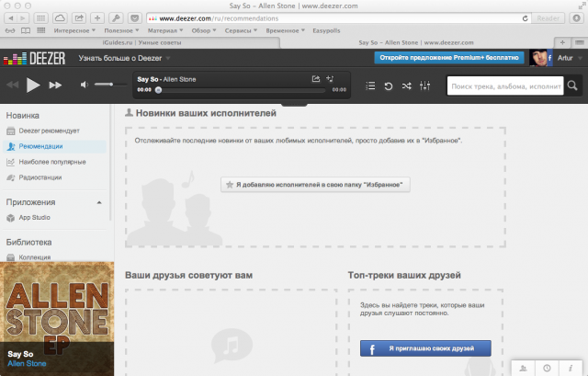588x376 pixels.
Task: Open 'Коллекция' in library sidebar
Action: point(35,257)
